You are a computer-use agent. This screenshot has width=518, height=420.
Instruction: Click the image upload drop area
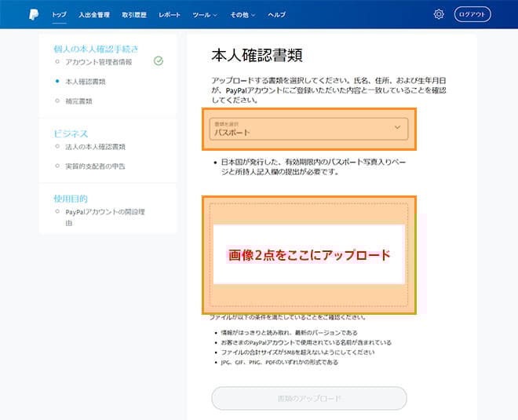(308, 255)
